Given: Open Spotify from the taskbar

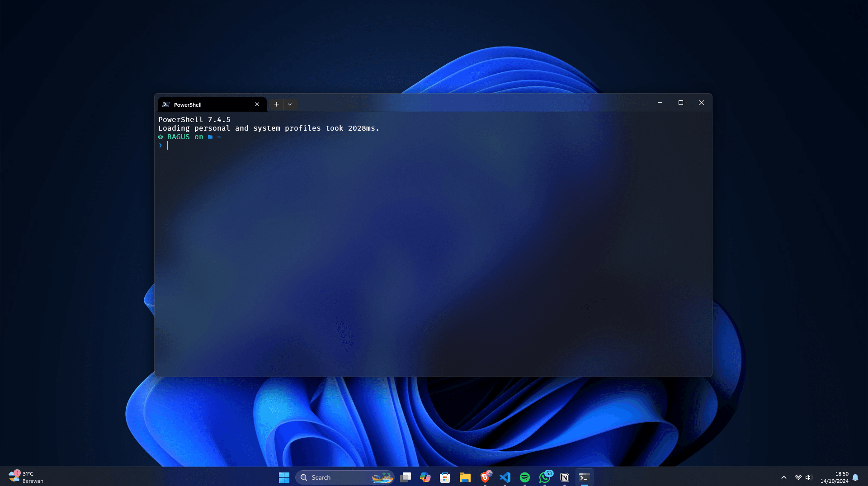Looking at the screenshot, I should click(x=525, y=477).
